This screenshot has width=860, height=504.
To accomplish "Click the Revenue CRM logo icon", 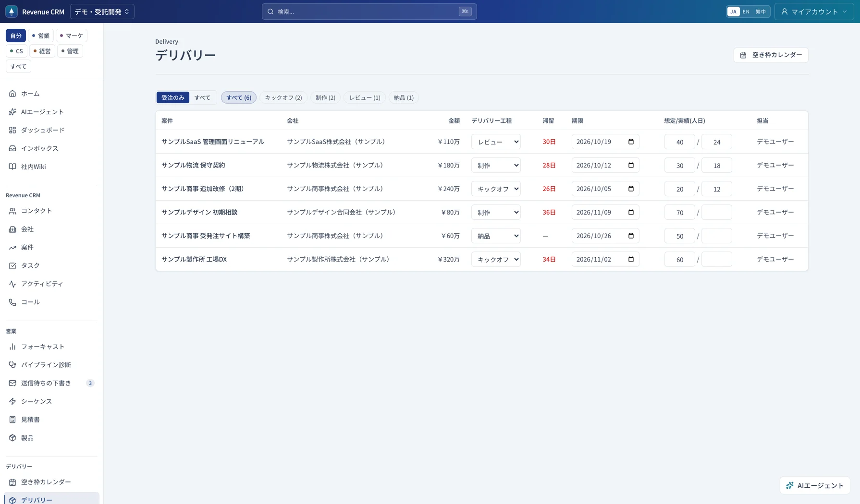I will (x=12, y=12).
